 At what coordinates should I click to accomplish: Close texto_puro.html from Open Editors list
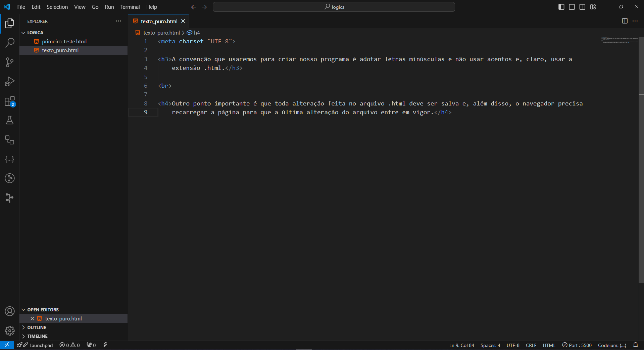[x=32, y=318]
